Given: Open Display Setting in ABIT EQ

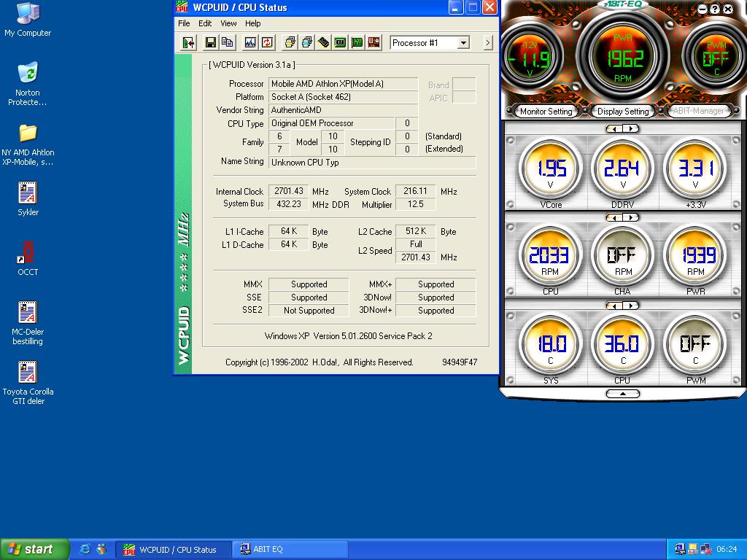Looking at the screenshot, I should (x=623, y=112).
